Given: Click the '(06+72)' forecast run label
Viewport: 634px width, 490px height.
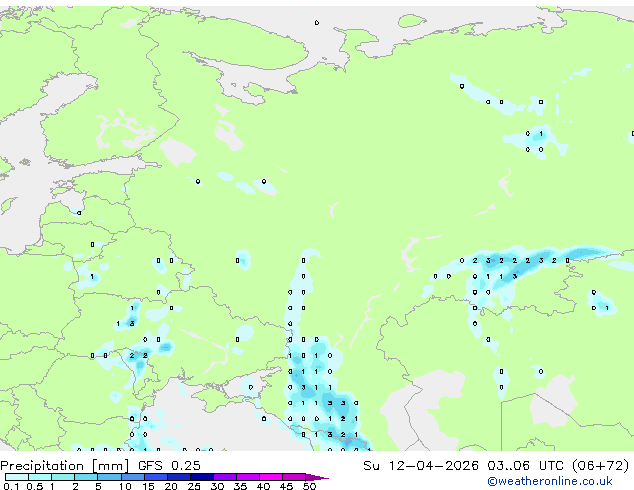Looking at the screenshot, I should coord(601,466).
